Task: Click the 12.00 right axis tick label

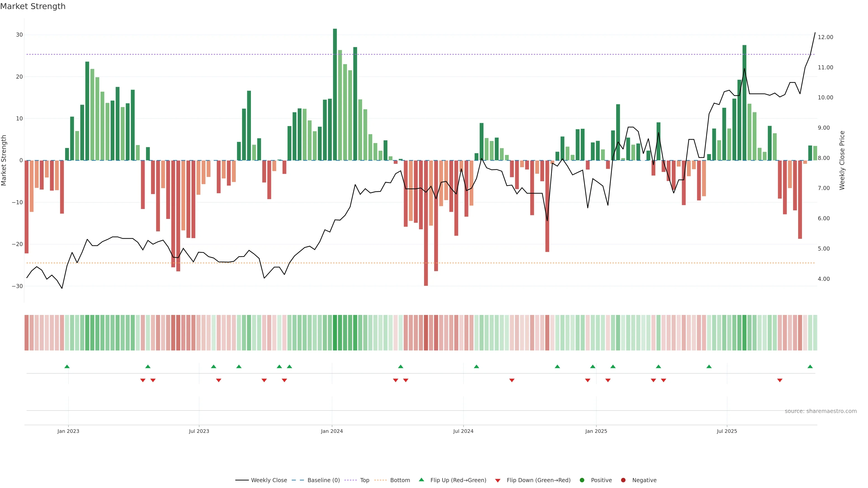Action: click(x=825, y=37)
